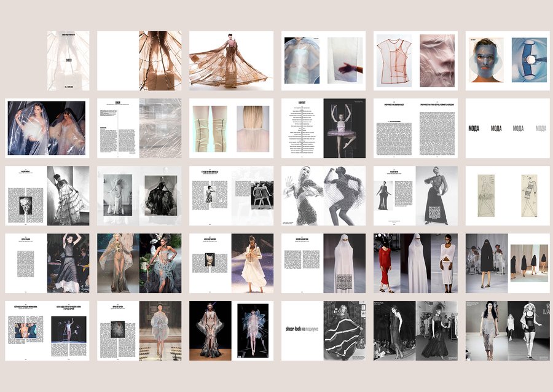Image resolution: width=553 pixels, height=392 pixels.
Task: Select the text-only two-column spread
Action: click(x=415, y=128)
